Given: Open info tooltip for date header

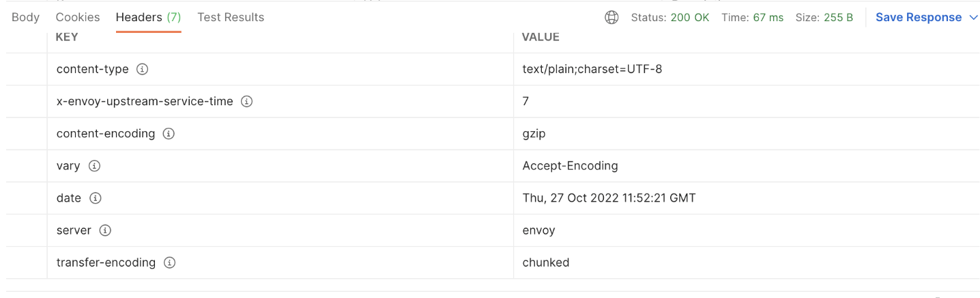Looking at the screenshot, I should coord(96,198).
